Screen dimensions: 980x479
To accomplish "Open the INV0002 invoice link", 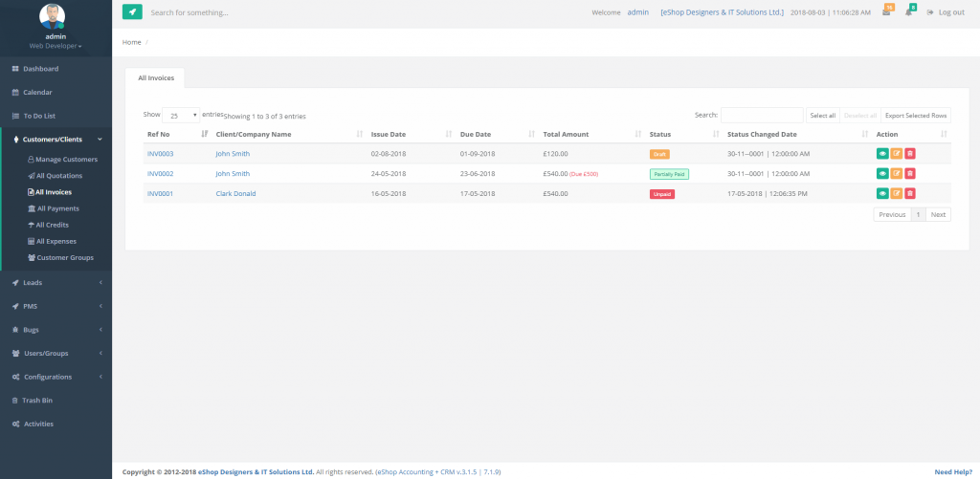I will [x=160, y=174].
